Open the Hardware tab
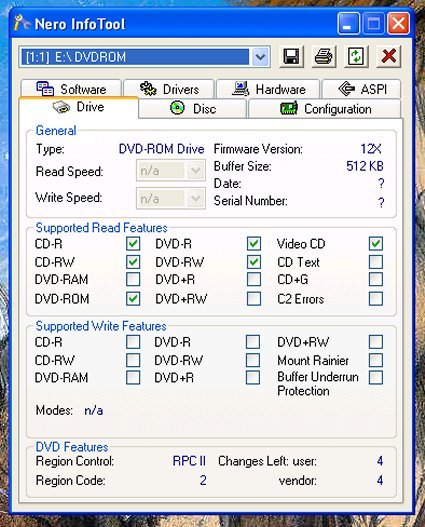Viewport: 425px width, 527px height. (268, 89)
